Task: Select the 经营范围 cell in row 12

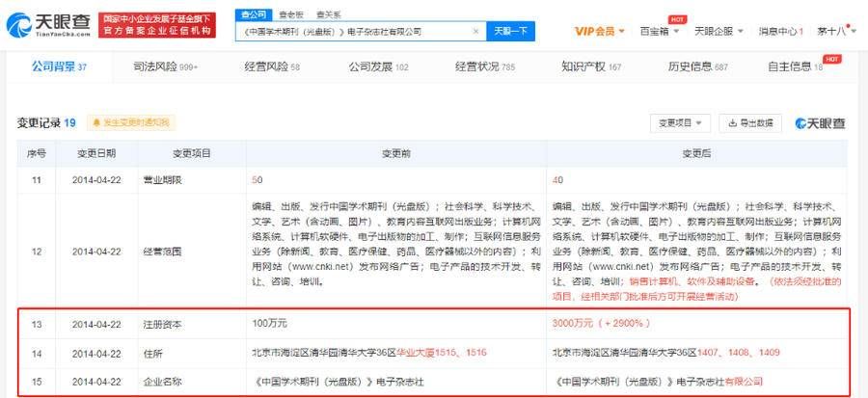Action: pyautogui.click(x=192, y=252)
